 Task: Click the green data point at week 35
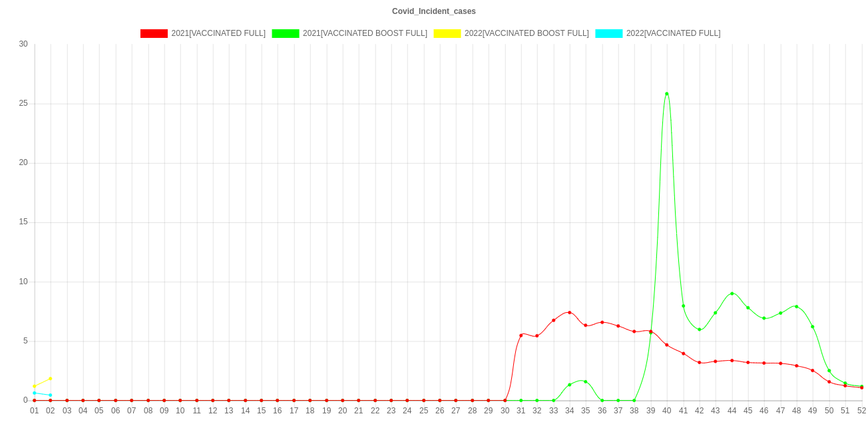point(586,381)
